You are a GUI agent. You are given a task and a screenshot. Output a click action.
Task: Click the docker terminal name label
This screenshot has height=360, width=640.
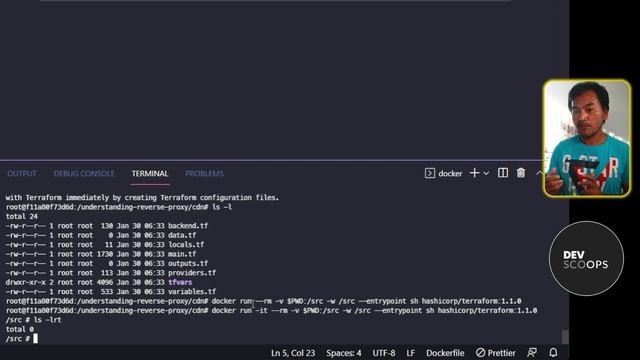450,173
